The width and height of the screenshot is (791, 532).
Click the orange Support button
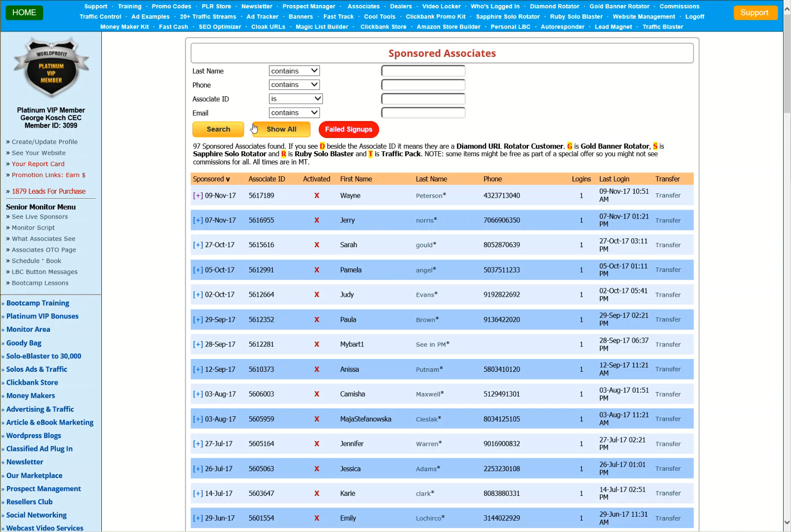tap(754, 13)
